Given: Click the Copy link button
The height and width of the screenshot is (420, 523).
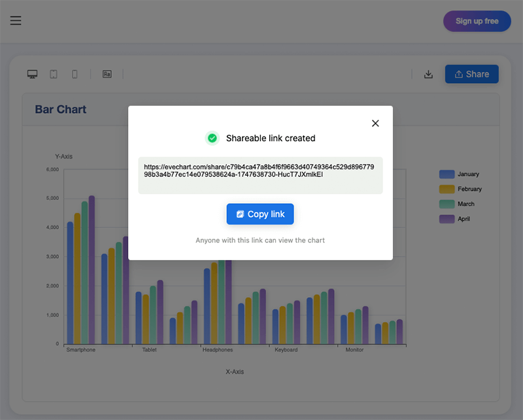Looking at the screenshot, I should click(260, 214).
